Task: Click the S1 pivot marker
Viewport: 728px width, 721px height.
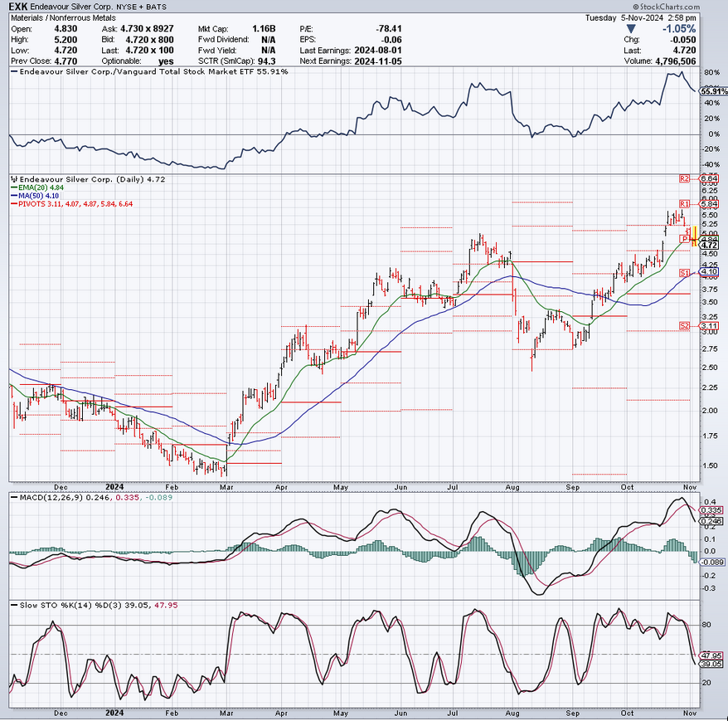Action: 684,272
